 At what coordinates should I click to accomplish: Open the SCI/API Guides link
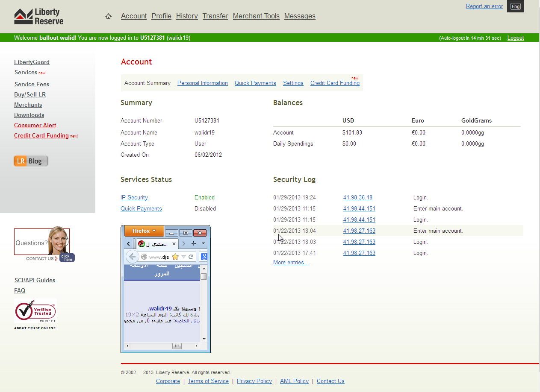[35, 281]
